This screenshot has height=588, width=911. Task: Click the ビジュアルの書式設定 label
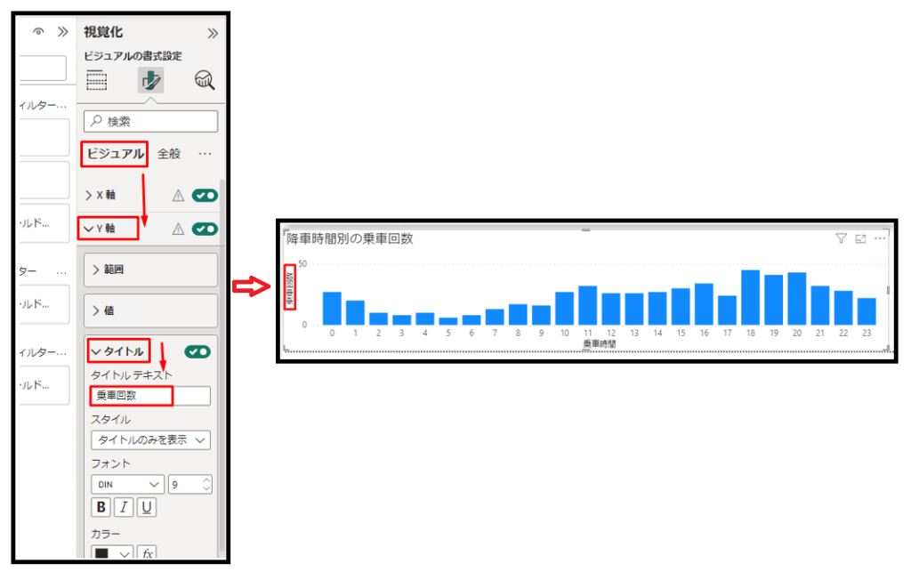coord(133,56)
